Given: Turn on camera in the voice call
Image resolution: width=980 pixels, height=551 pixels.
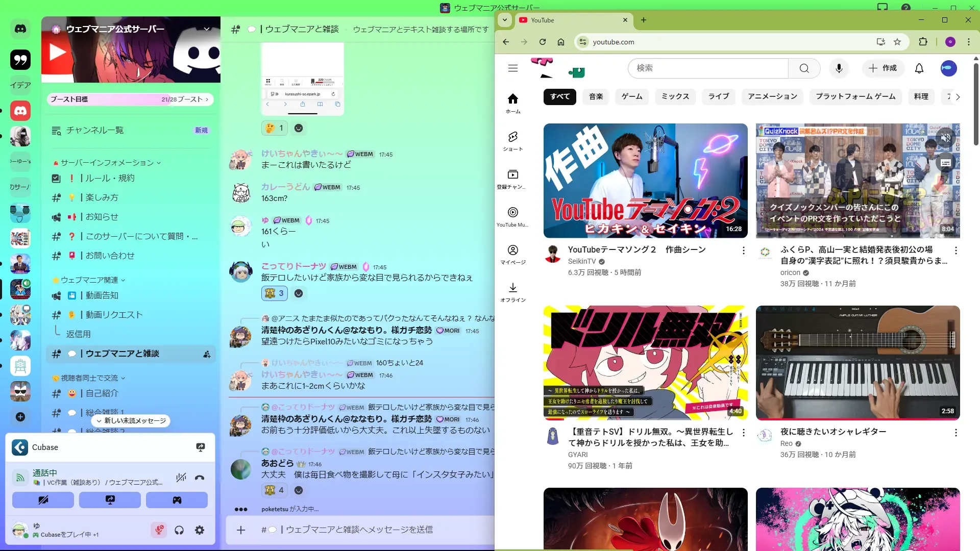Looking at the screenshot, I should click(43, 500).
